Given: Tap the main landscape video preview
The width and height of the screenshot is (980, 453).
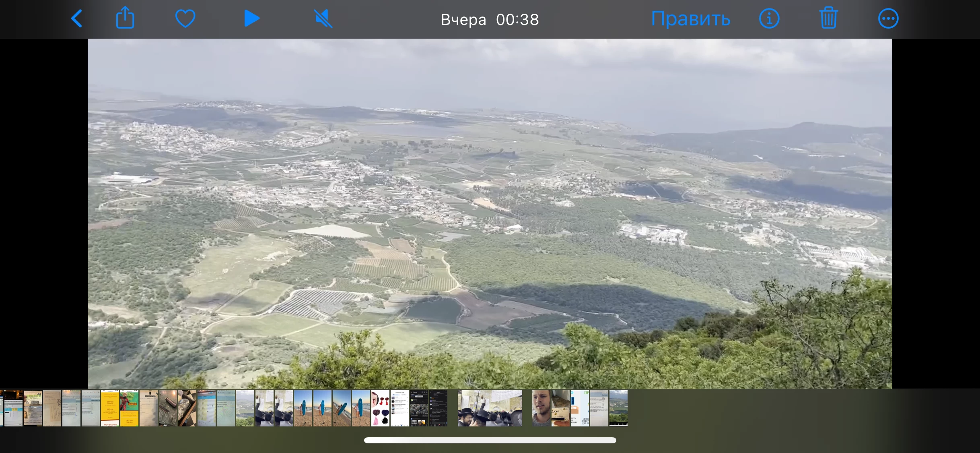Looking at the screenshot, I should point(490,213).
